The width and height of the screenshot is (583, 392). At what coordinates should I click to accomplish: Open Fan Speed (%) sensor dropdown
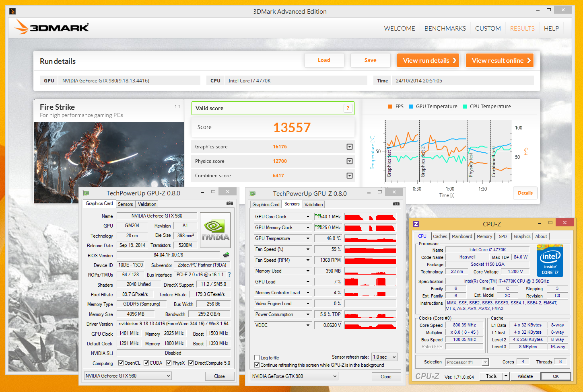coord(308,249)
